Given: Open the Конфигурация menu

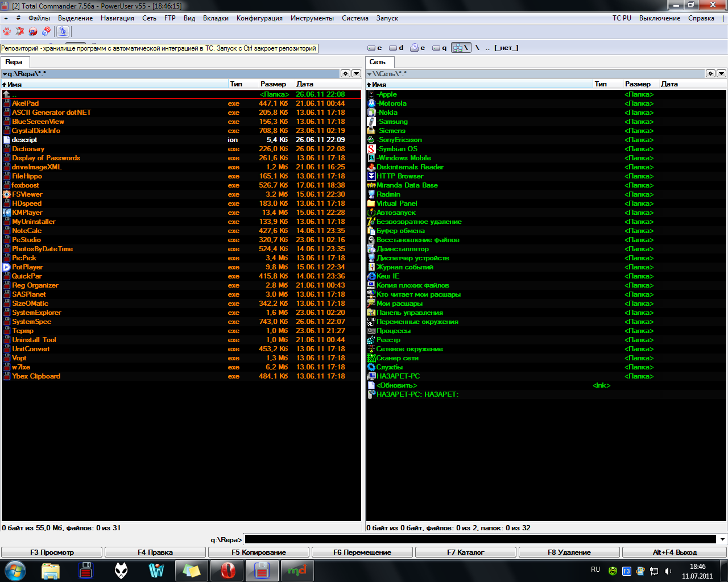Looking at the screenshot, I should point(259,18).
